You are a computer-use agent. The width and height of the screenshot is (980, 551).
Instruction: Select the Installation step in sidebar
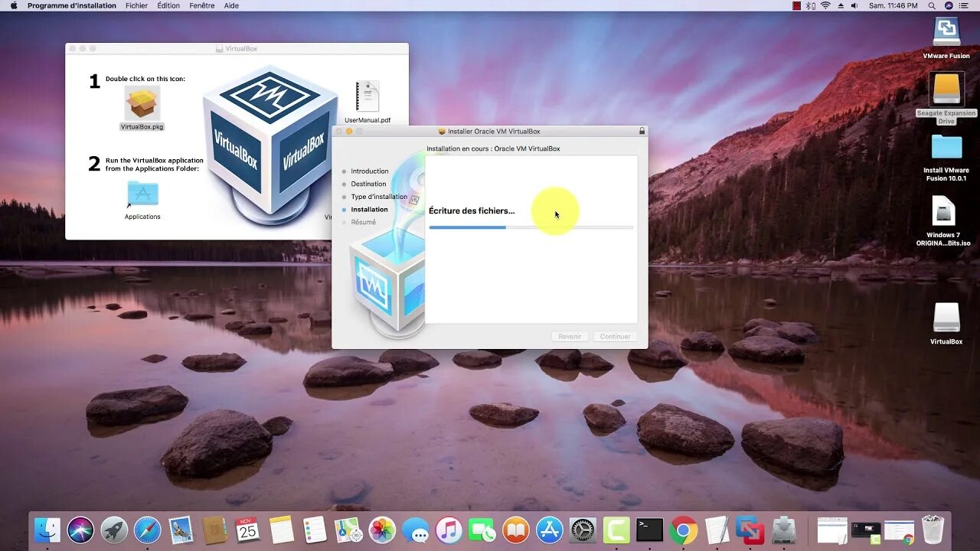tap(369, 210)
